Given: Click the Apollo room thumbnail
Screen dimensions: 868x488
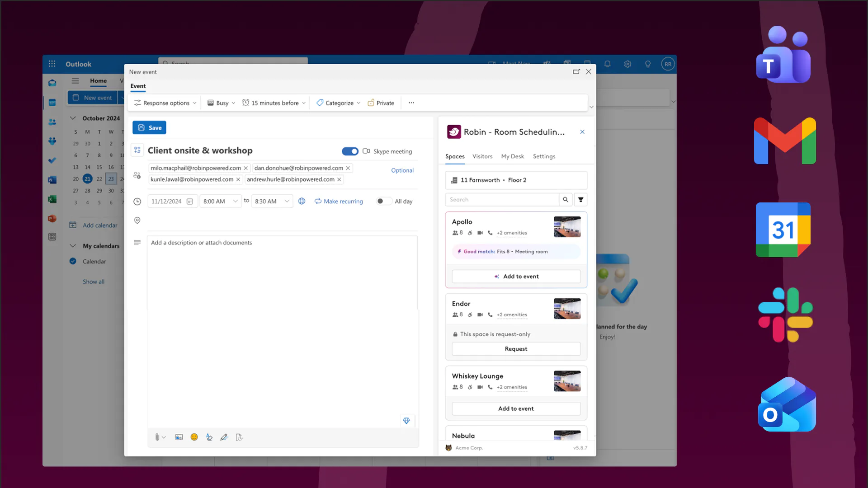Looking at the screenshot, I should pos(567,227).
